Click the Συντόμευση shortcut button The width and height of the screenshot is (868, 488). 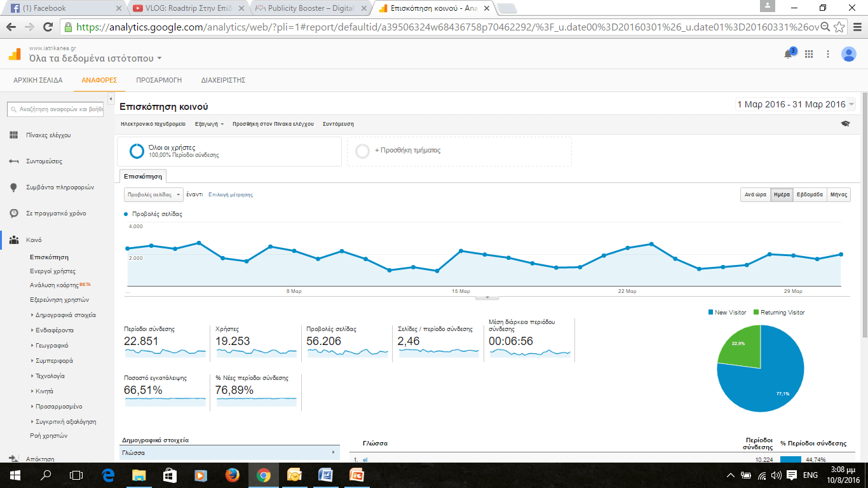pyautogui.click(x=338, y=124)
